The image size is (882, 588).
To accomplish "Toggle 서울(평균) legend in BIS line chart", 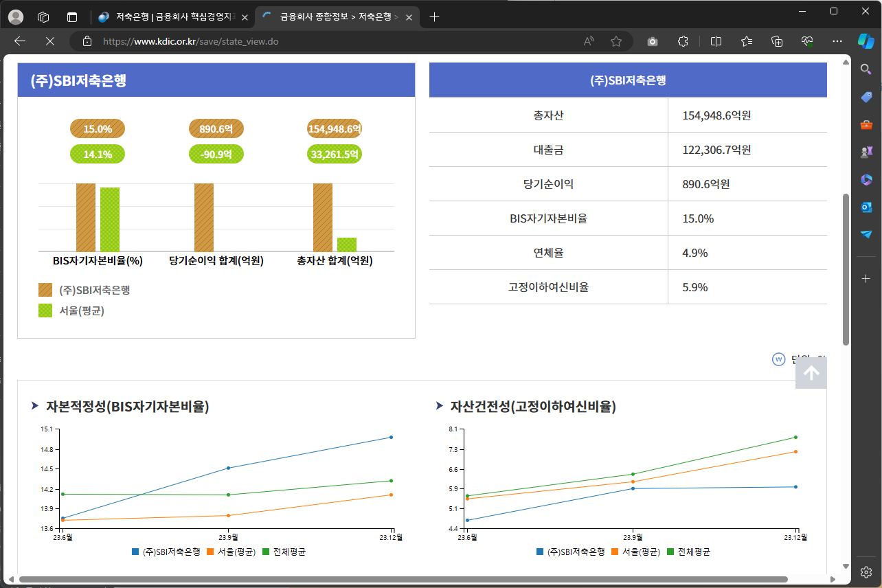I will click(x=231, y=552).
